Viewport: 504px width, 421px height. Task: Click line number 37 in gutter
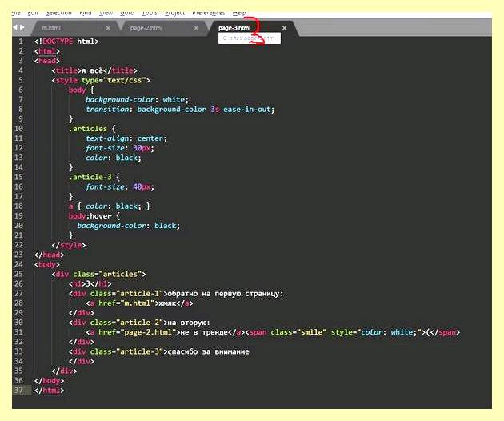pyautogui.click(x=18, y=390)
